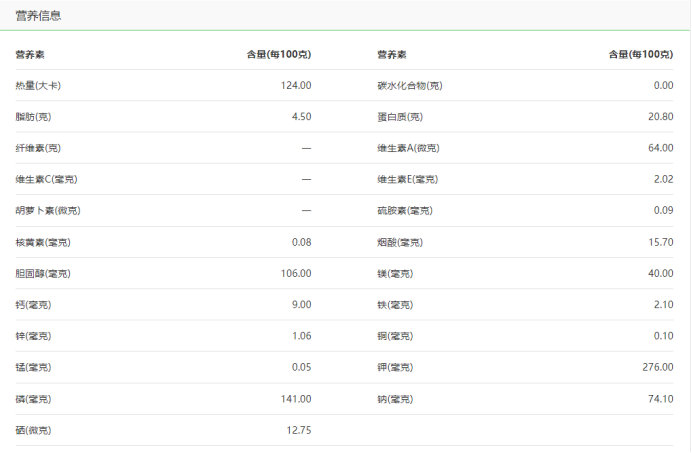Select the 脂肪(克) label

(x=34, y=117)
